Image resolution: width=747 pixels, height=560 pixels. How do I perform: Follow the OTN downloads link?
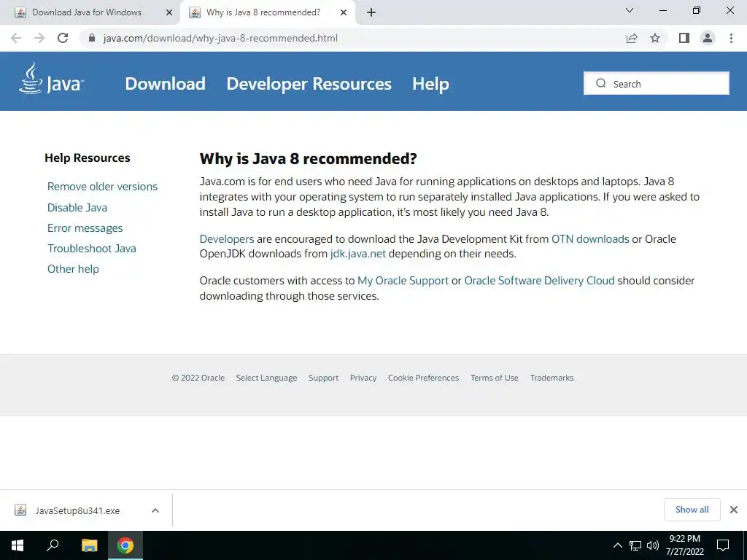pos(590,239)
